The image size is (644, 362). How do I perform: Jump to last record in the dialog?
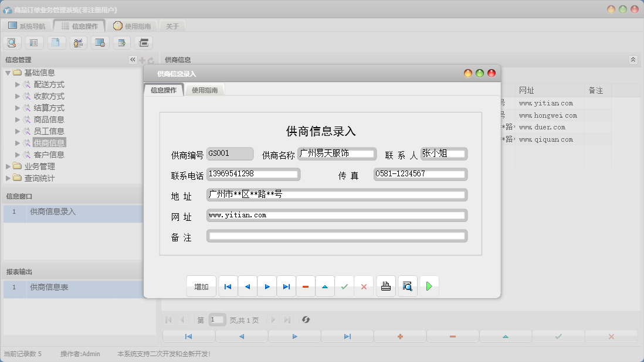(286, 286)
